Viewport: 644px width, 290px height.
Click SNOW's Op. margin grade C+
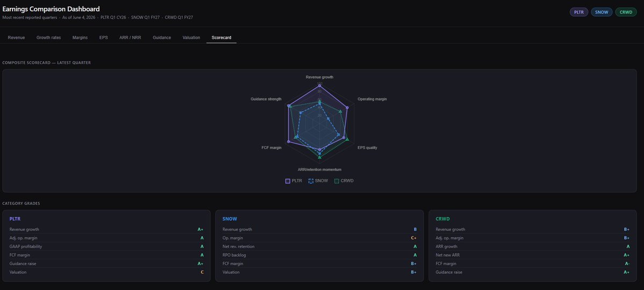pos(414,238)
